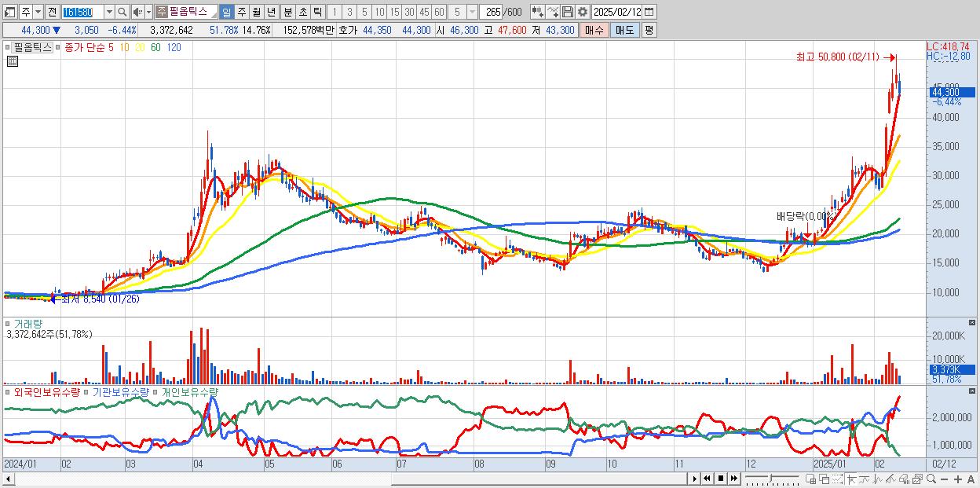Image resolution: width=980 pixels, height=488 pixels.
Task: Click the play button on chart replay controls
Action: click(694, 479)
